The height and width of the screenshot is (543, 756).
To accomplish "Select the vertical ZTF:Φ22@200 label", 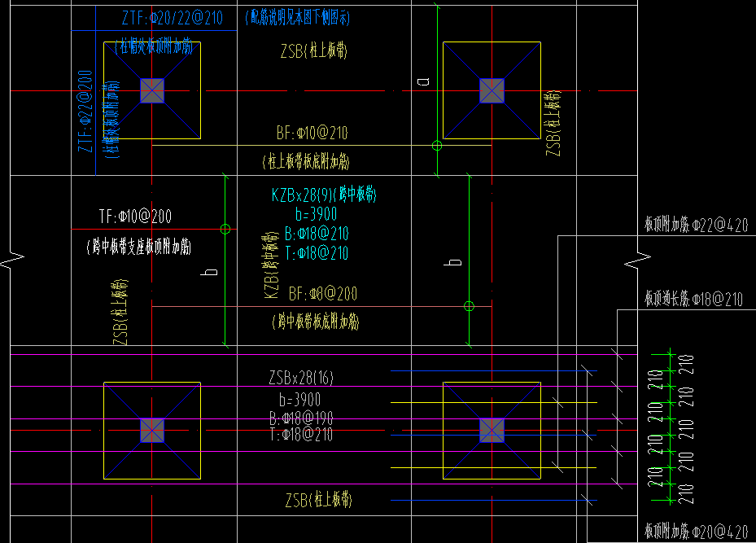I will [x=85, y=111].
